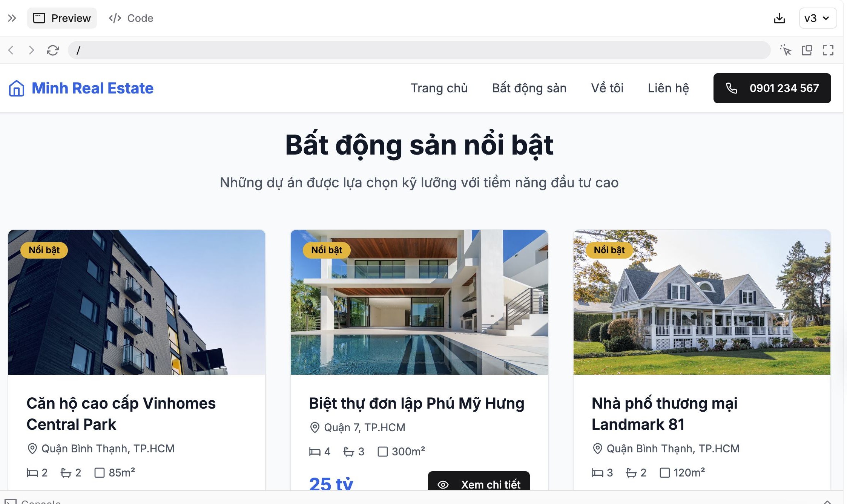This screenshot has height=504, width=847.
Task: Open the preview in a new window icon
Action: (x=807, y=50)
